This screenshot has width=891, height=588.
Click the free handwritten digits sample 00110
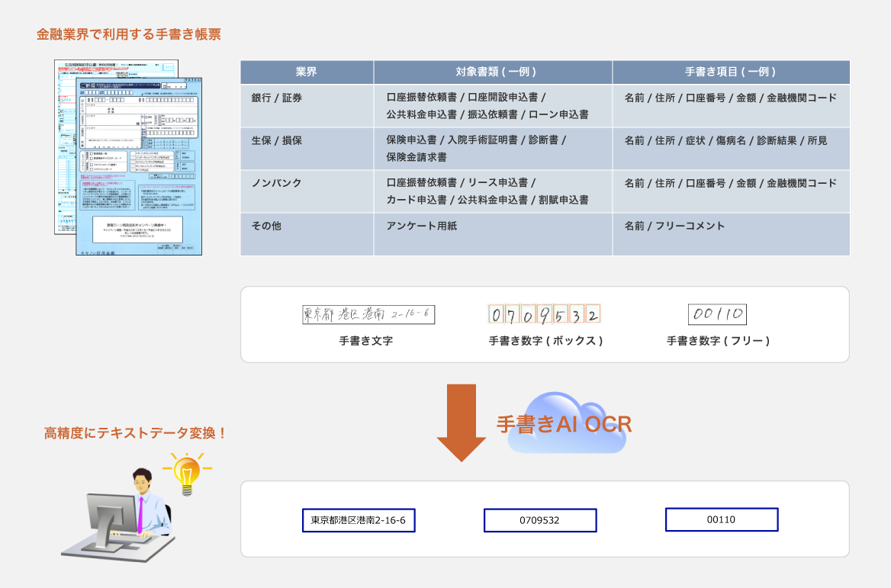(717, 314)
